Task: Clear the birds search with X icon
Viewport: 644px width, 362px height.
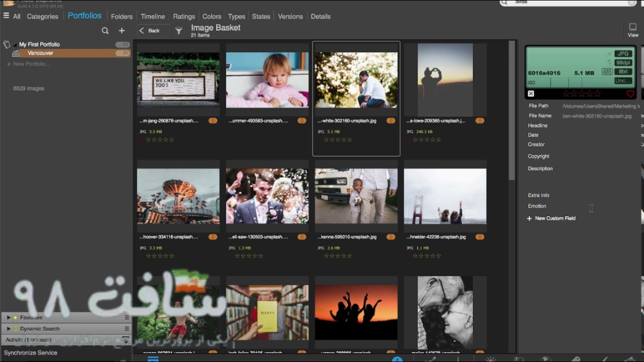Action: 631,3
